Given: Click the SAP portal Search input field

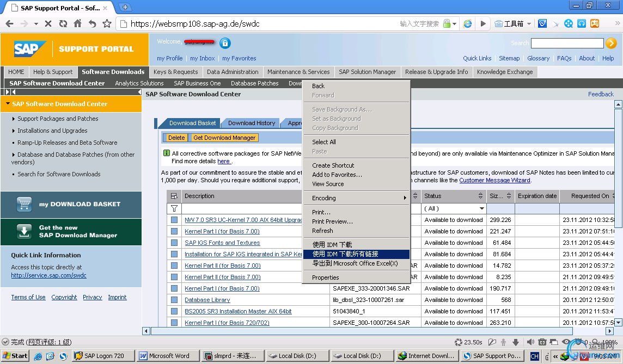Looking at the screenshot, I should (x=567, y=43).
